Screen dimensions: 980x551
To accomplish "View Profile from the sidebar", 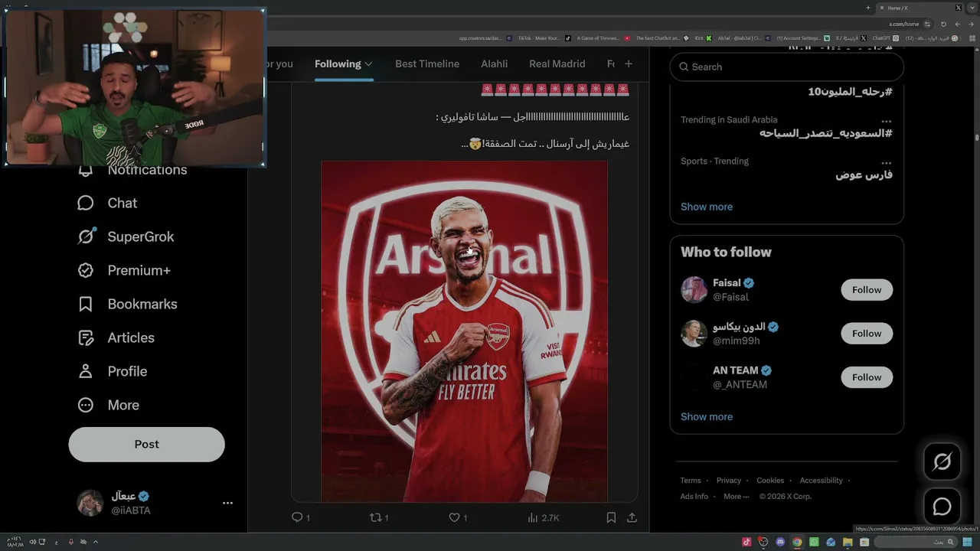I will point(112,371).
